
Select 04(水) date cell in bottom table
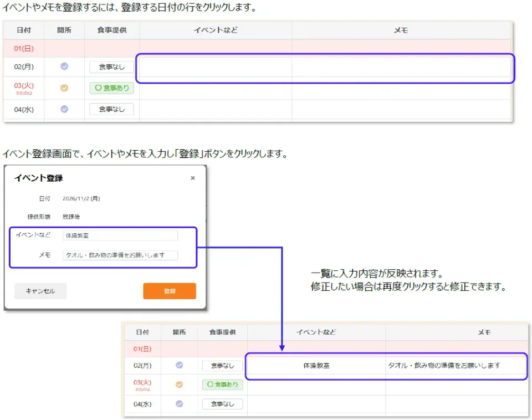(x=142, y=404)
